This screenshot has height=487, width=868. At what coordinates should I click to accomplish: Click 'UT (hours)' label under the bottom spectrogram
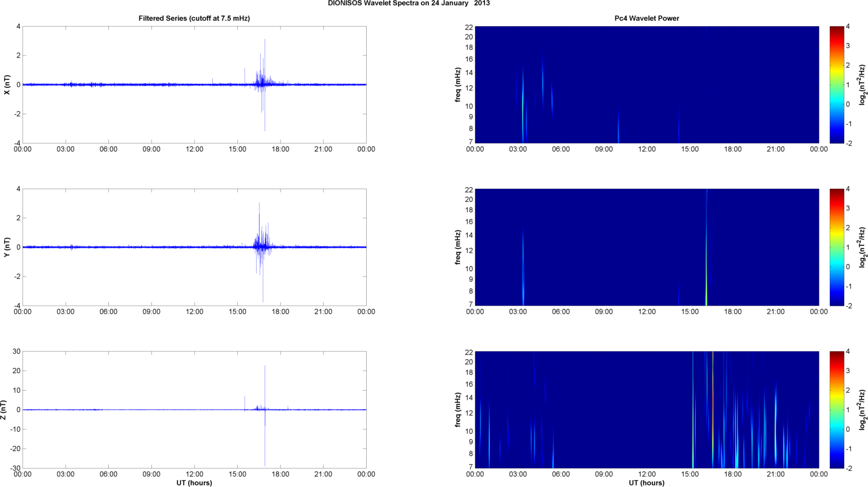(x=647, y=483)
